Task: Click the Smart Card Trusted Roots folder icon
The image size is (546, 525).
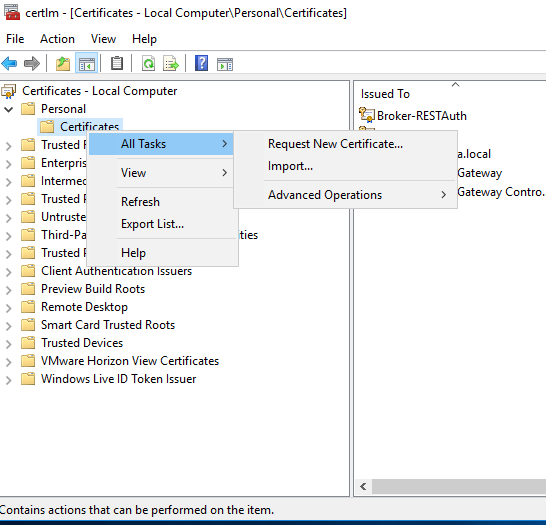Action: click(x=28, y=324)
